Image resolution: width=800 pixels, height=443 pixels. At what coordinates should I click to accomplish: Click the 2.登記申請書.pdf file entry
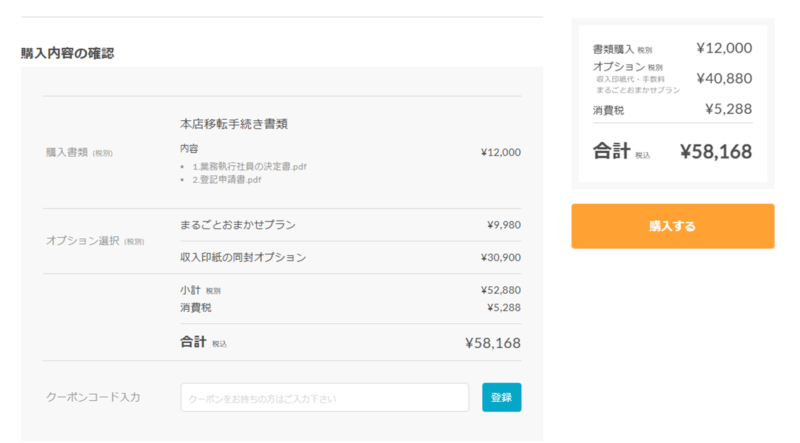click(227, 180)
